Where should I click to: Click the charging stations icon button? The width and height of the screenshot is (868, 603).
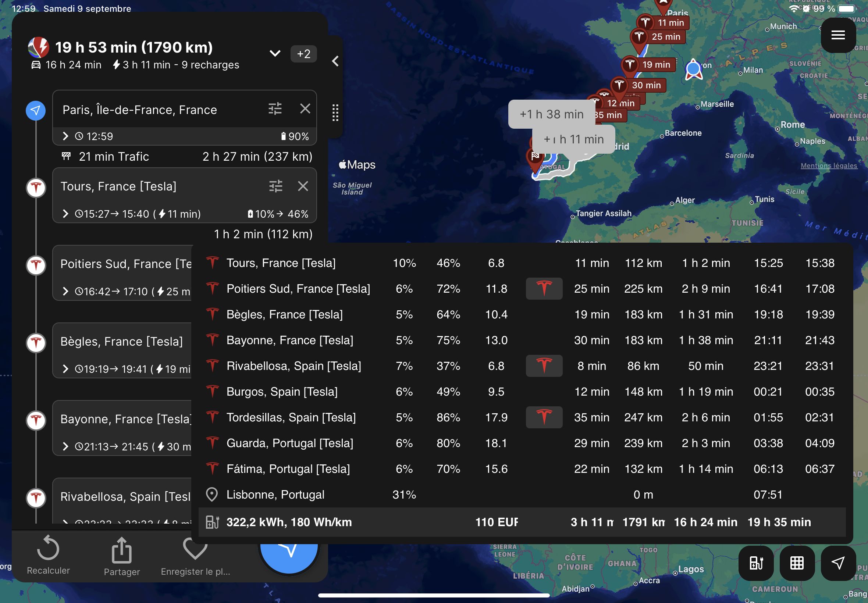coord(756,563)
